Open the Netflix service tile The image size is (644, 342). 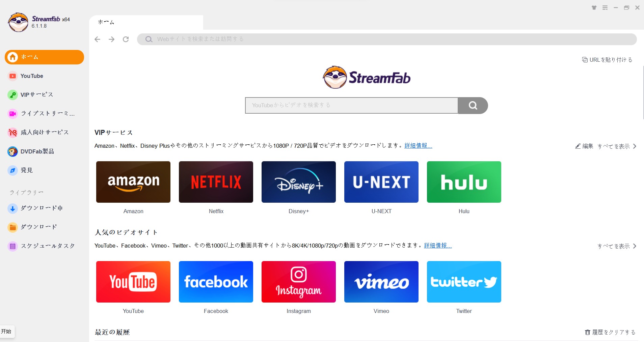[216, 182]
